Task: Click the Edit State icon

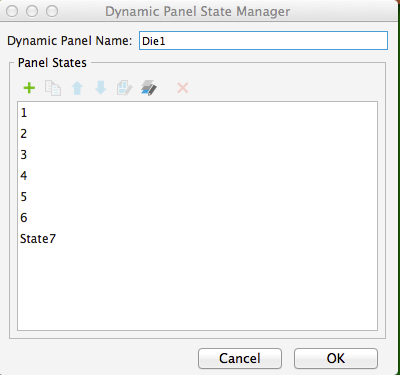Action: click(x=124, y=88)
